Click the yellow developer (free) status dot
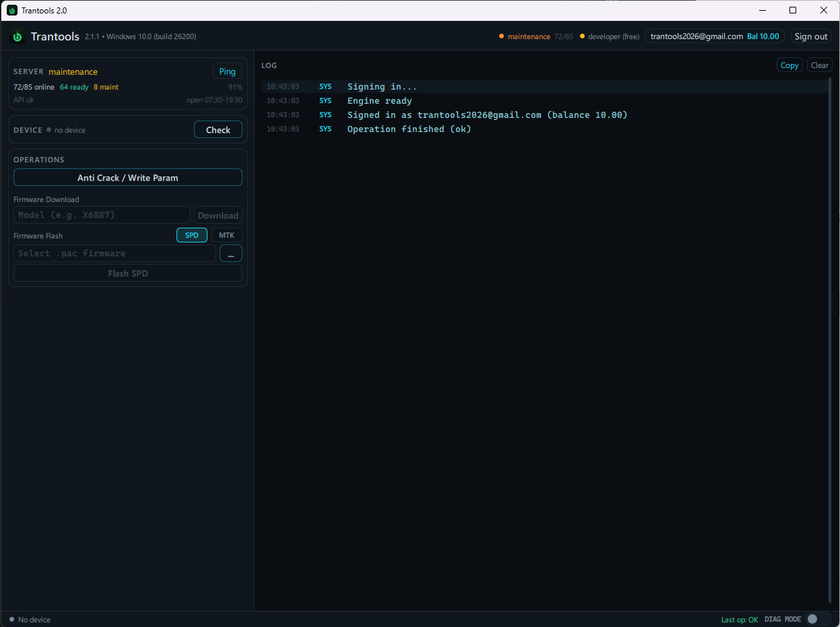The image size is (840, 627). (582, 36)
